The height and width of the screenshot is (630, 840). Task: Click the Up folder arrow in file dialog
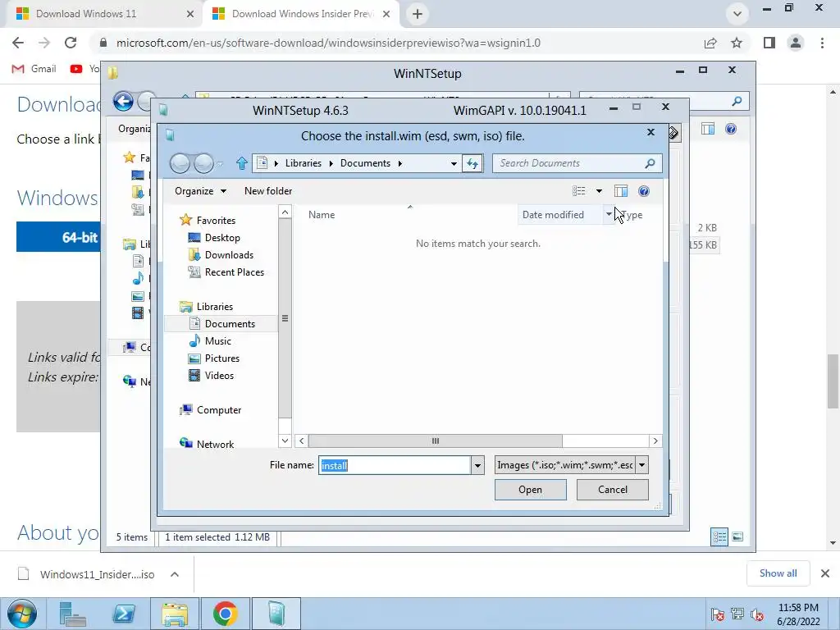242,163
